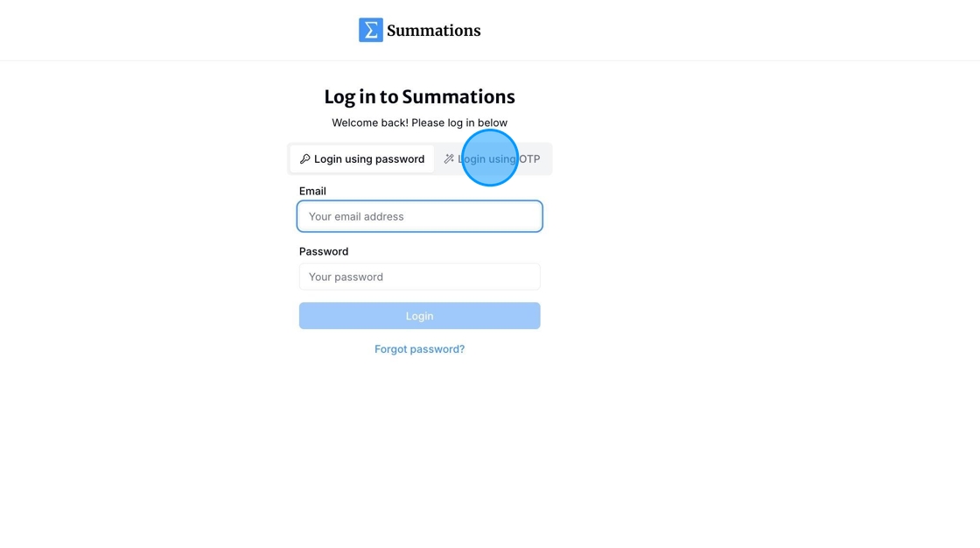Select the word OTP in second tab
The height and width of the screenshot is (548, 980).
coord(530,159)
